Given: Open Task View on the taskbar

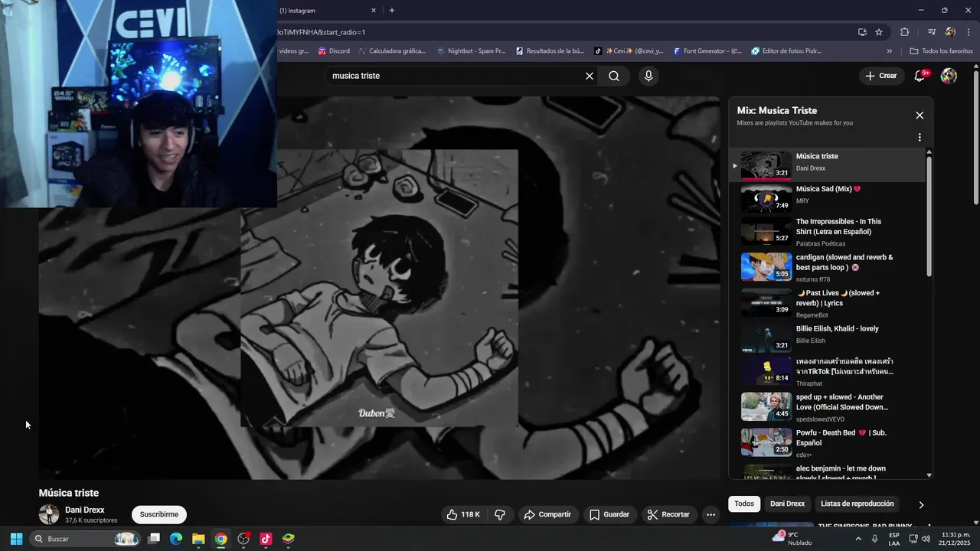Looking at the screenshot, I should point(154,539).
